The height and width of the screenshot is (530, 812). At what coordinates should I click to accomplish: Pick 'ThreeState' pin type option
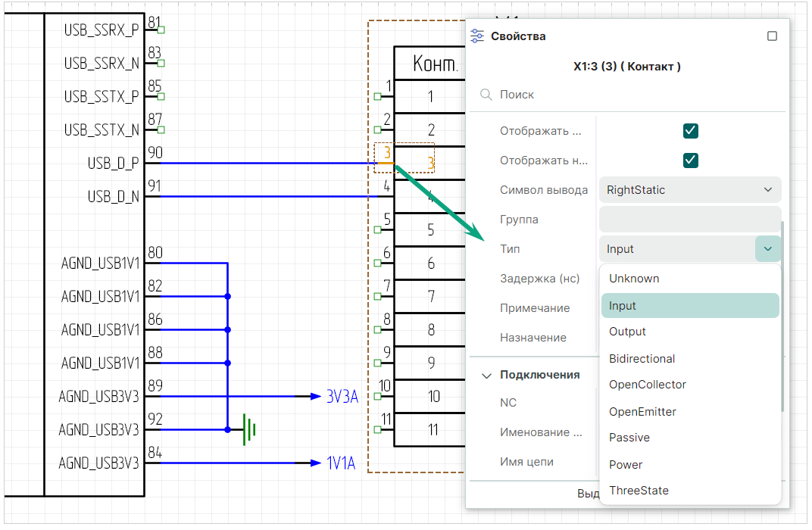(x=639, y=491)
